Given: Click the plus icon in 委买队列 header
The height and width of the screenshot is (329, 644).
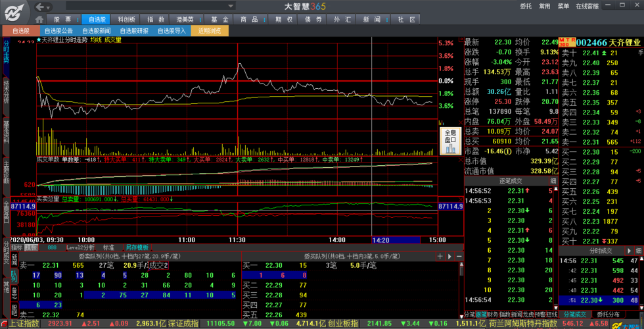Looking at the screenshot, I should (441, 256).
